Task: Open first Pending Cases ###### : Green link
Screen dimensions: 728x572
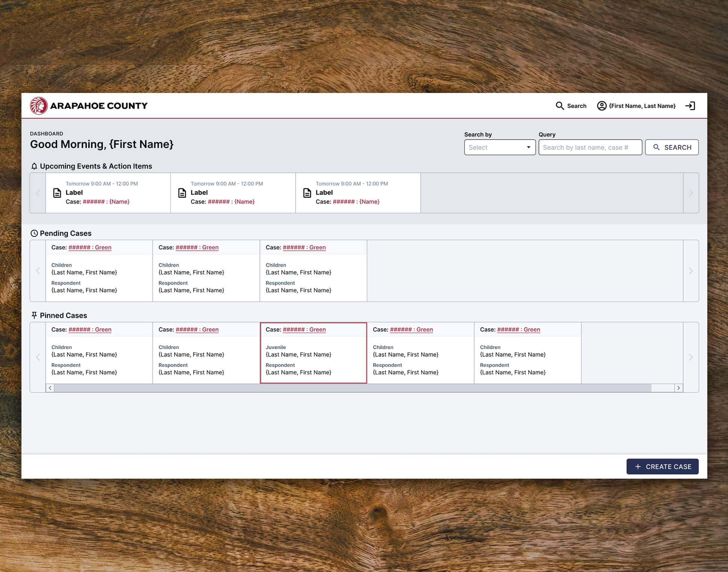Action: pos(90,247)
